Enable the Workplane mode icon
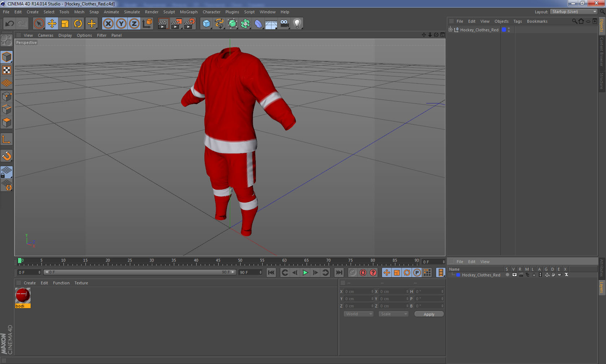Screen dimensions: 606x364 [6, 83]
